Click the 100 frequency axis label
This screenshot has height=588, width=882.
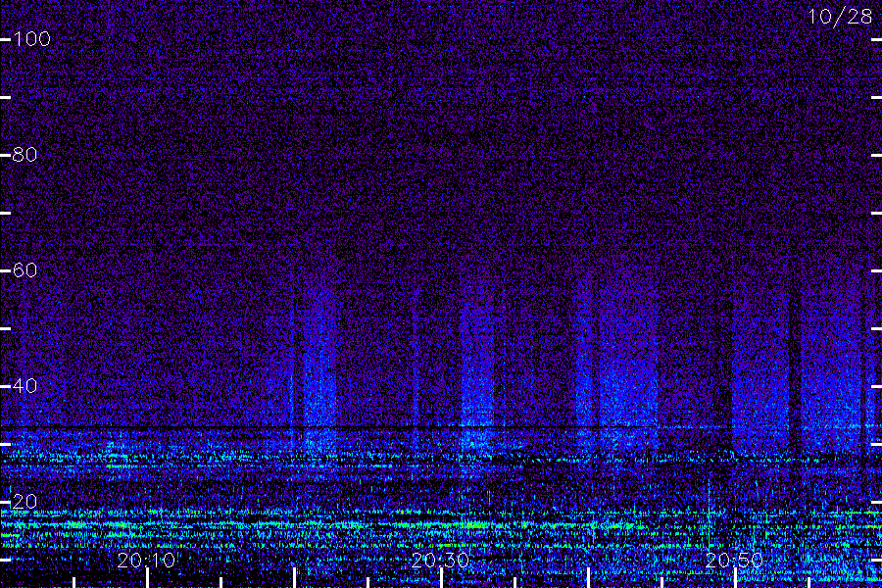click(32, 39)
